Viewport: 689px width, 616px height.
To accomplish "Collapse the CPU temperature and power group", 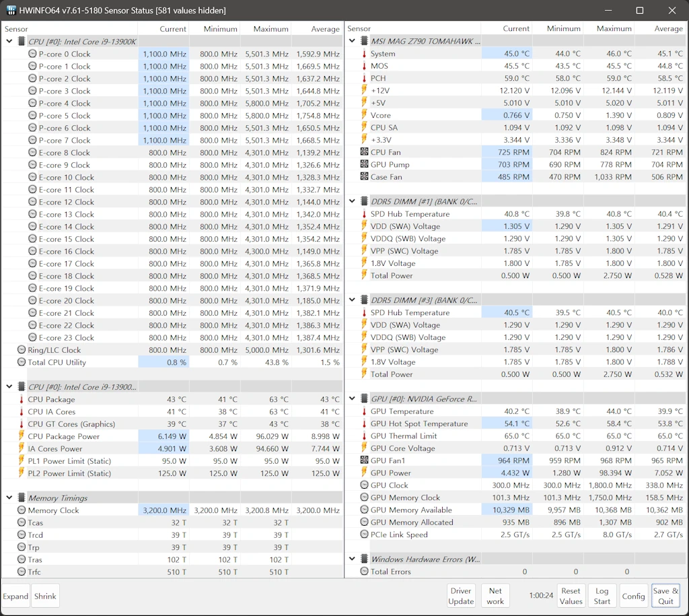I will pos(9,386).
